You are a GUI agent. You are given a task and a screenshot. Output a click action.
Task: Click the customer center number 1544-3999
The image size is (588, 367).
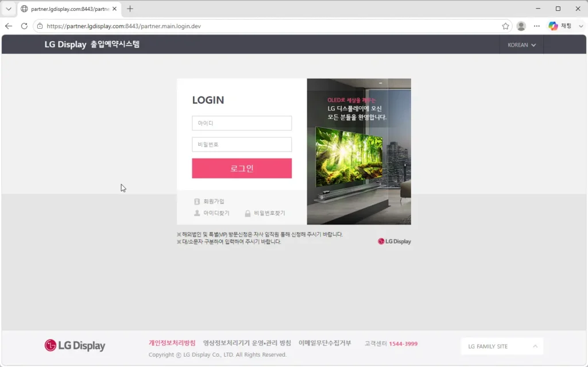click(403, 343)
